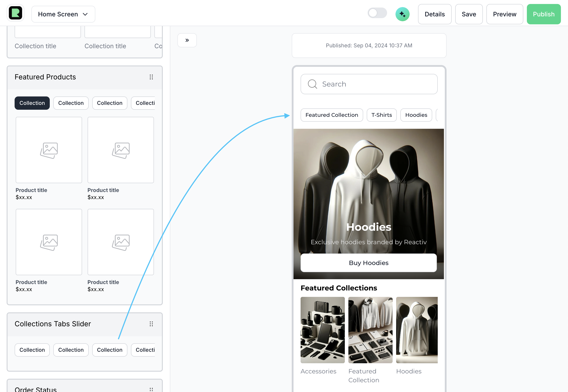Screen dimensions: 568x392
Task: Select the Hoodies tab chip
Action: tap(416, 115)
